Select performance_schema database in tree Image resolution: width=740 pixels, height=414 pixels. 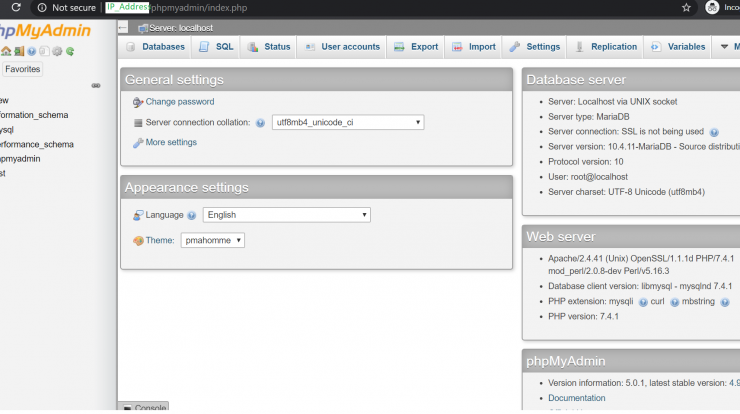pyautogui.click(x=37, y=144)
